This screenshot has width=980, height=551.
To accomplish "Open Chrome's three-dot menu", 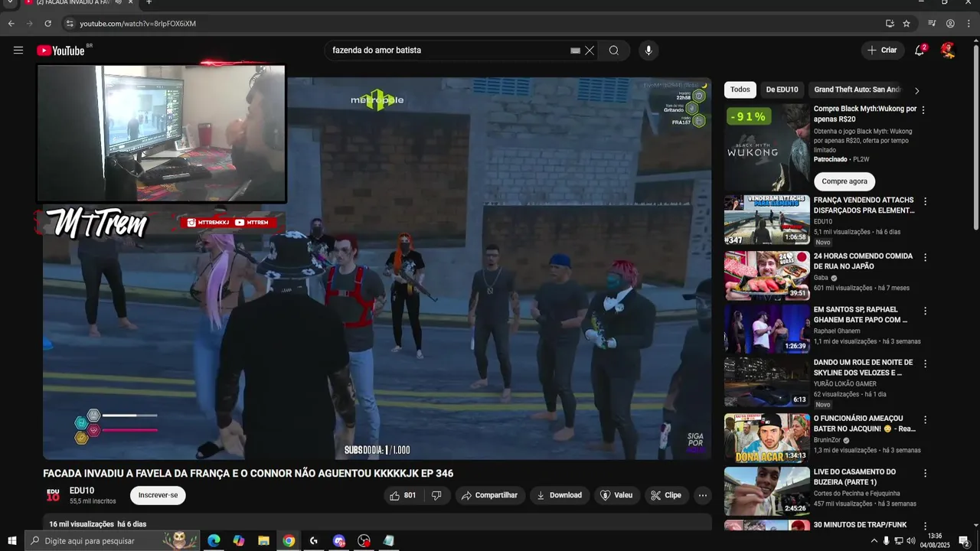I will pyautogui.click(x=969, y=24).
